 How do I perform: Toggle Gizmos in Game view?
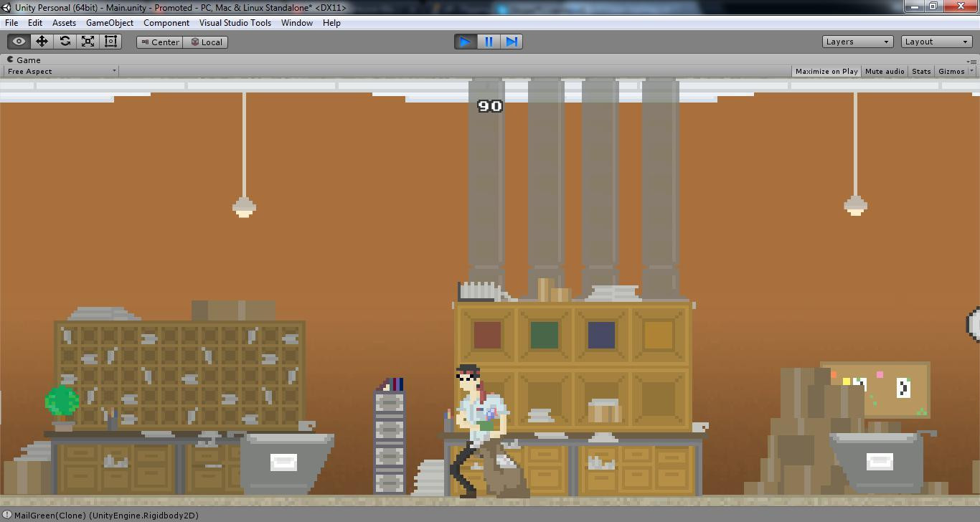point(951,71)
